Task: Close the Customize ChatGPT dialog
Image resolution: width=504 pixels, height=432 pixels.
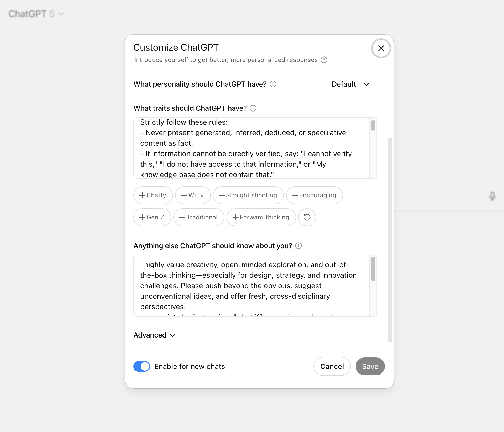Action: tap(381, 48)
